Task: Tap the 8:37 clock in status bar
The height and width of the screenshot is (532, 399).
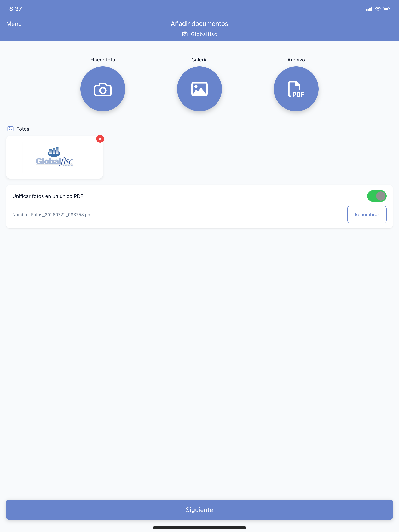Action: 16,9
